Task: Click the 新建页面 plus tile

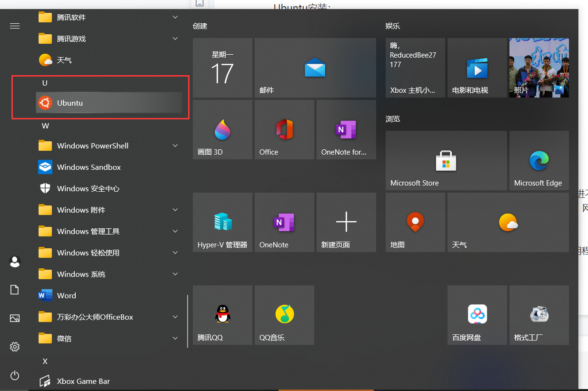Action: tap(346, 222)
